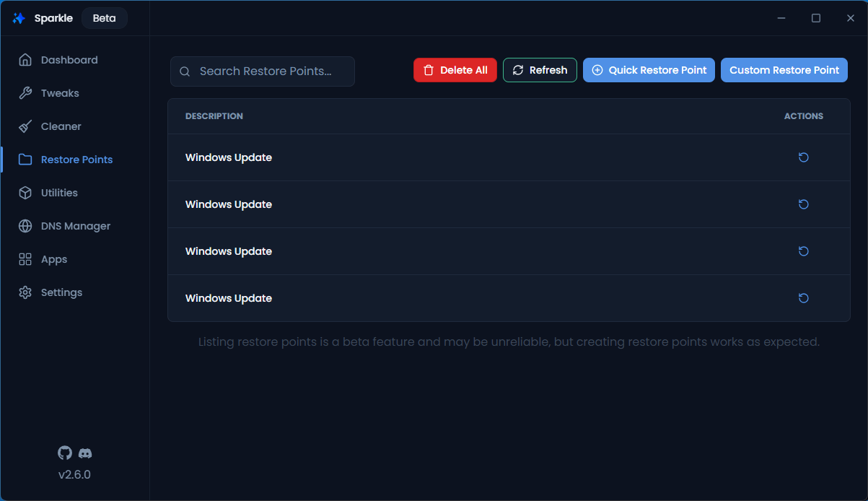The height and width of the screenshot is (501, 868).
Task: Click Custom Restore Point button
Action: [x=784, y=70]
